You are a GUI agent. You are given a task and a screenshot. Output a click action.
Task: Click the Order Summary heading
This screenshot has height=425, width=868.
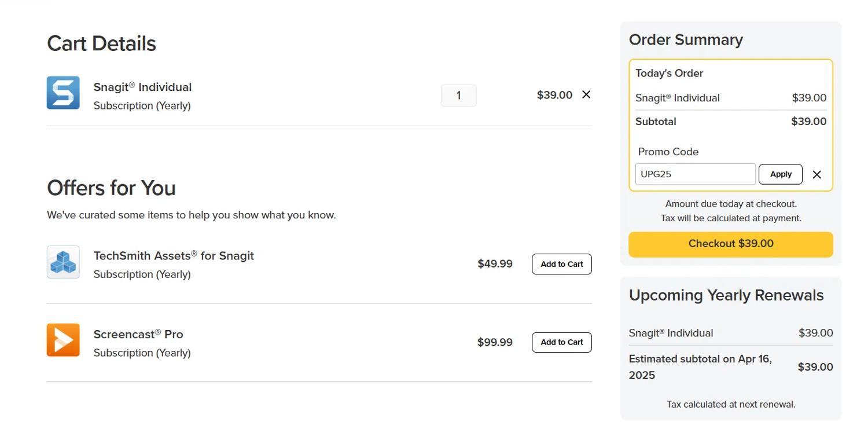coord(686,39)
